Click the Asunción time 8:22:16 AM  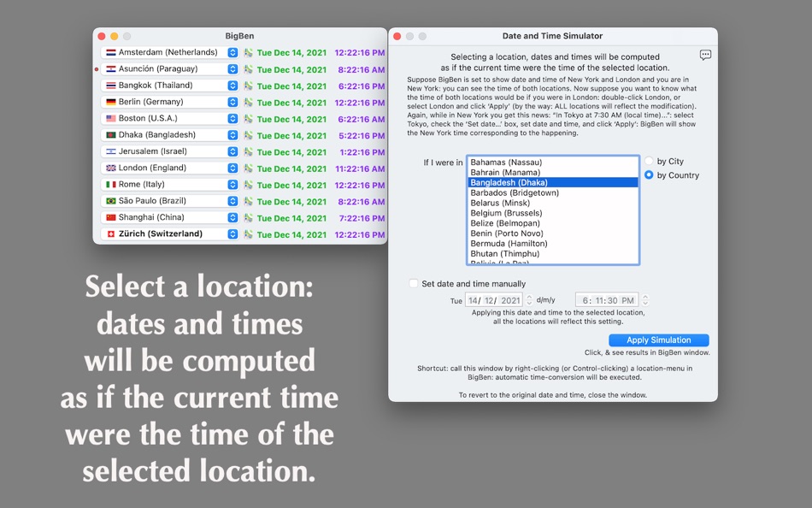coord(362,69)
